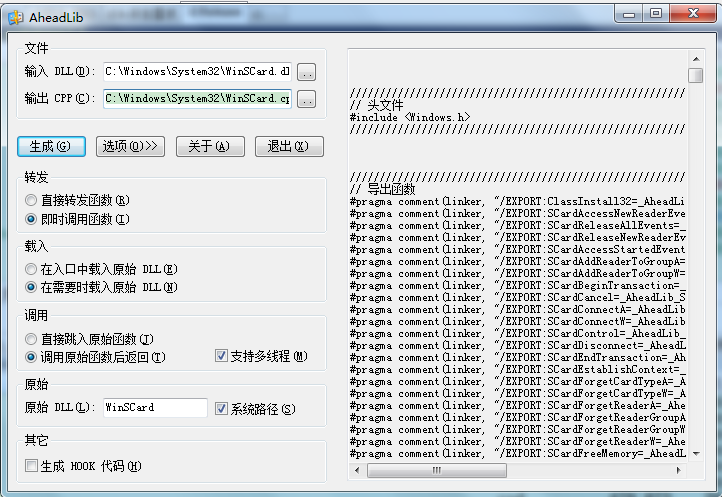Open the 关于(A) about button

210,146
